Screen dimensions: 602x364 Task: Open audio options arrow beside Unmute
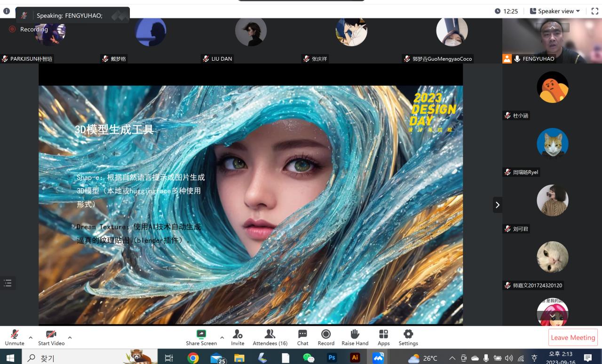(x=31, y=337)
